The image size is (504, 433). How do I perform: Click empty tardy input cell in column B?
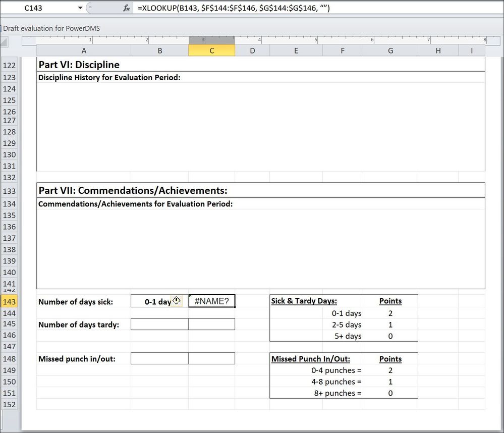coord(159,324)
